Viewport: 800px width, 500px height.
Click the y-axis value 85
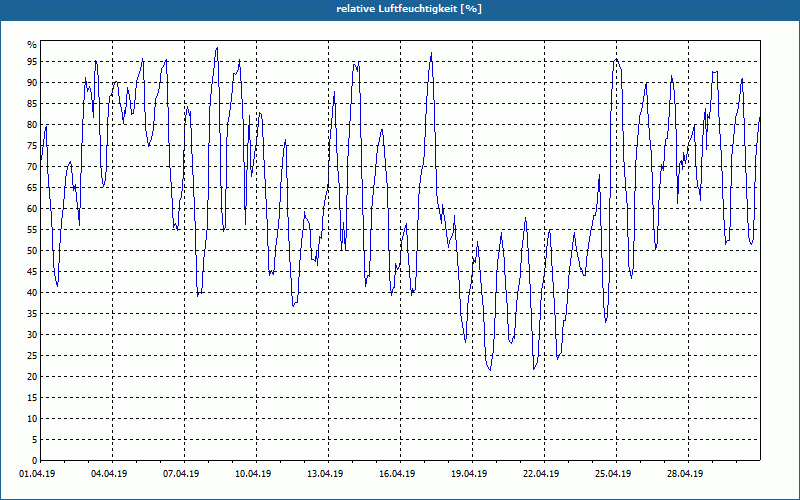click(x=32, y=104)
